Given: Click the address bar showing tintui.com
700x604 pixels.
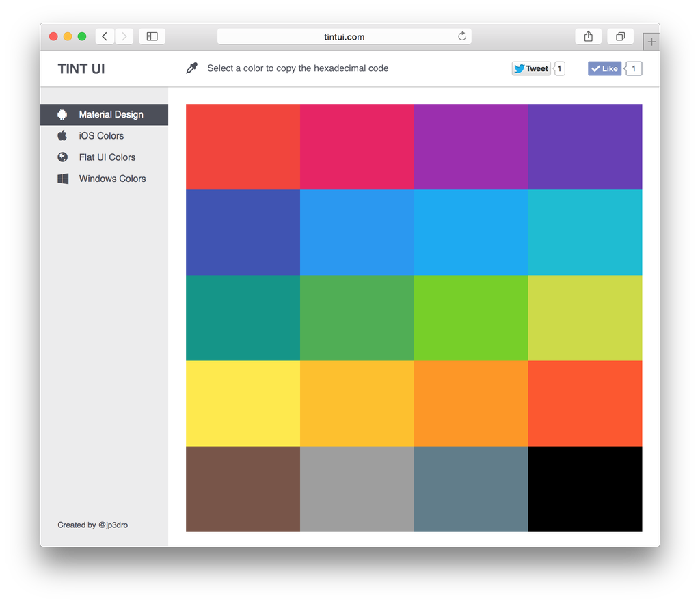Looking at the screenshot, I should (345, 36).
